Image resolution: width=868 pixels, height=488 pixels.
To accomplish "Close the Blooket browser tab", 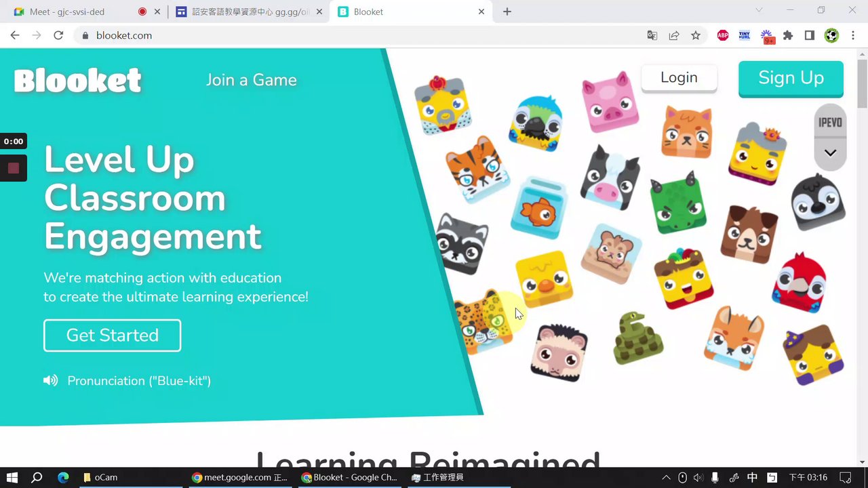I will (x=481, y=12).
